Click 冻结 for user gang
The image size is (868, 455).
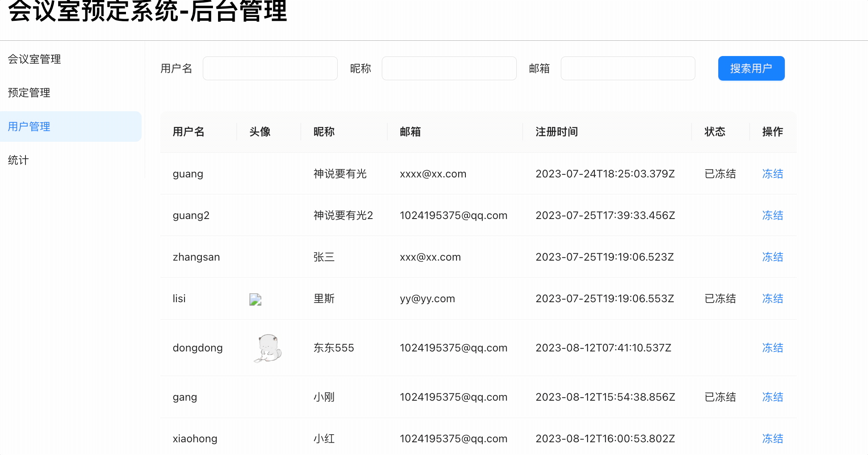click(773, 397)
